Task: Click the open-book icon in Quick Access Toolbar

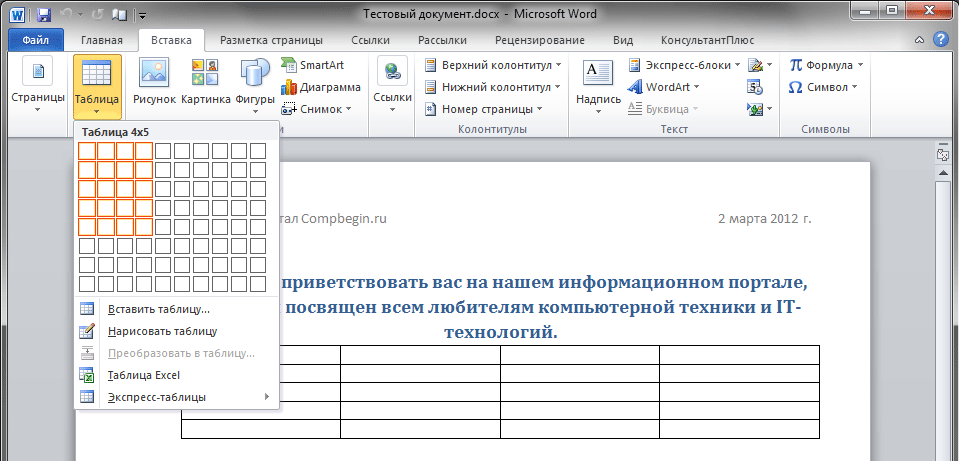Action: [x=120, y=13]
